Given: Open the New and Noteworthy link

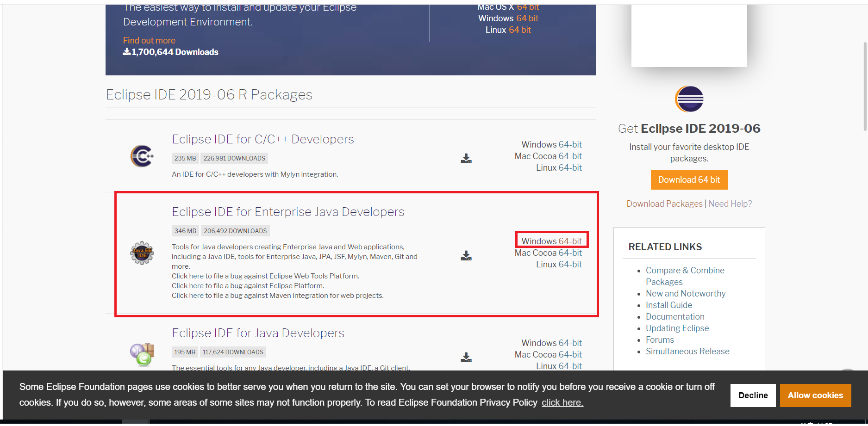Looking at the screenshot, I should [x=686, y=293].
